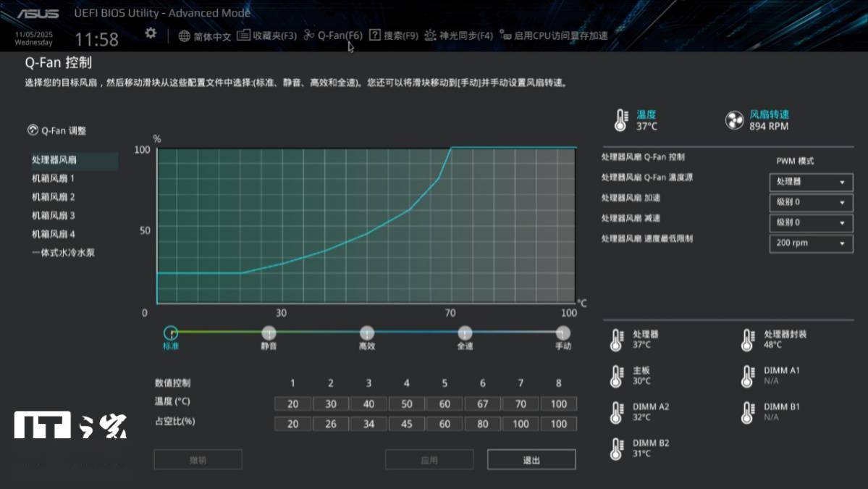The height and width of the screenshot is (489, 868).
Task: Click the 退出 exit button
Action: point(531,459)
